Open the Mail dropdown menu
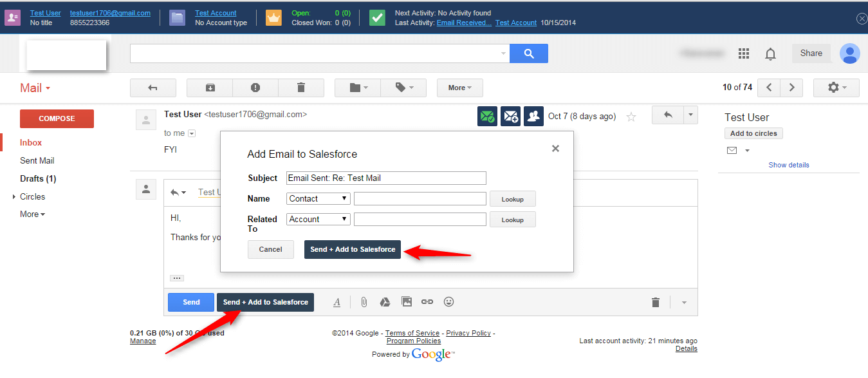Image resolution: width=868 pixels, height=378 pixels. click(35, 88)
